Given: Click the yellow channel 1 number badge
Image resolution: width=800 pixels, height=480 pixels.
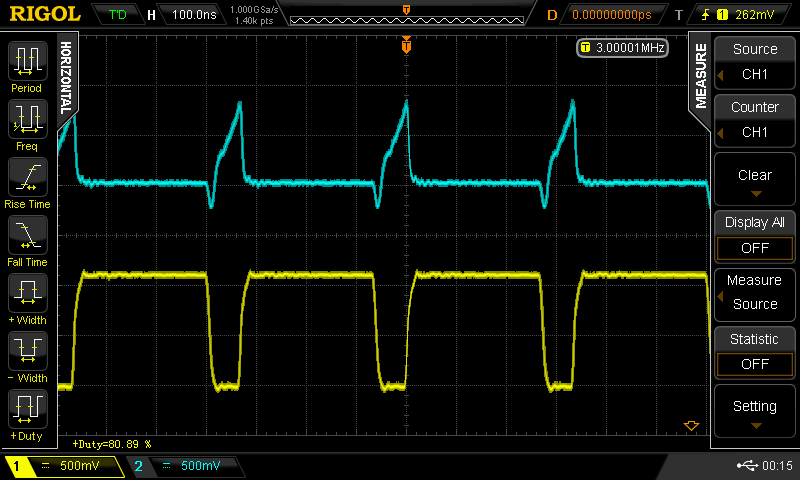Looking at the screenshot, I should coord(16,466).
